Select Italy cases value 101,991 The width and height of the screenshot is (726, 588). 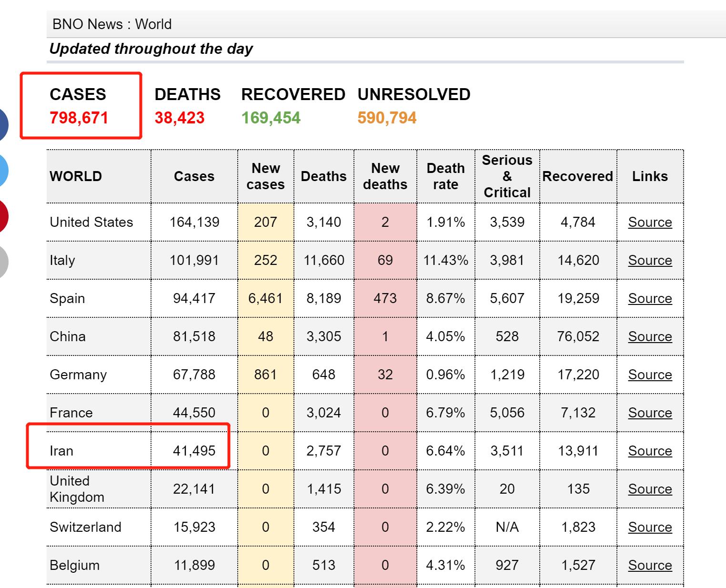pyautogui.click(x=194, y=260)
